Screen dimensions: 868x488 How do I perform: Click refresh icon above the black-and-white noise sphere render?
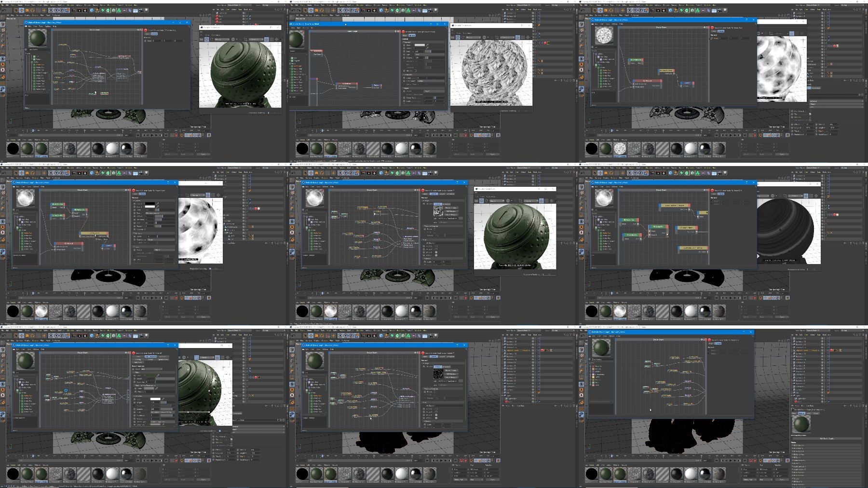tap(463, 37)
